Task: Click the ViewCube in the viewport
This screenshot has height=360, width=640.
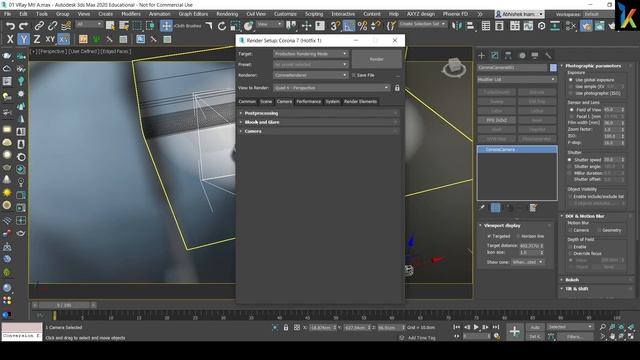Action: click(454, 67)
